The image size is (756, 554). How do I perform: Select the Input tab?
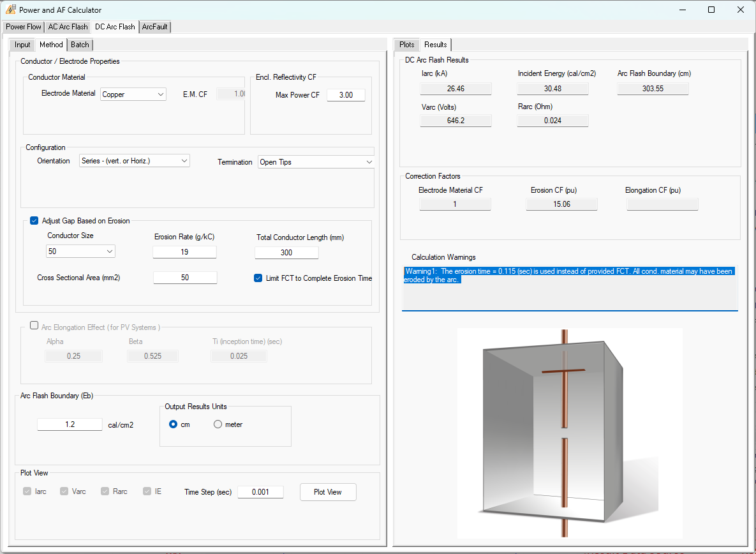click(22, 45)
